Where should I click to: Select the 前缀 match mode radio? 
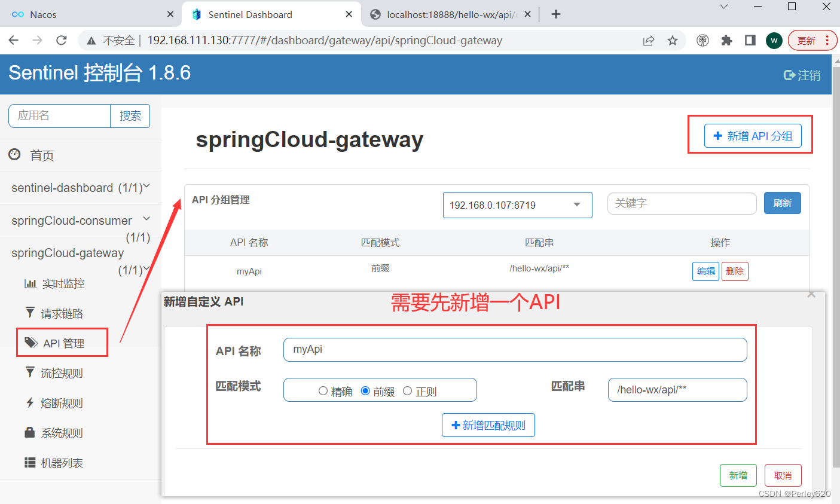coord(365,391)
